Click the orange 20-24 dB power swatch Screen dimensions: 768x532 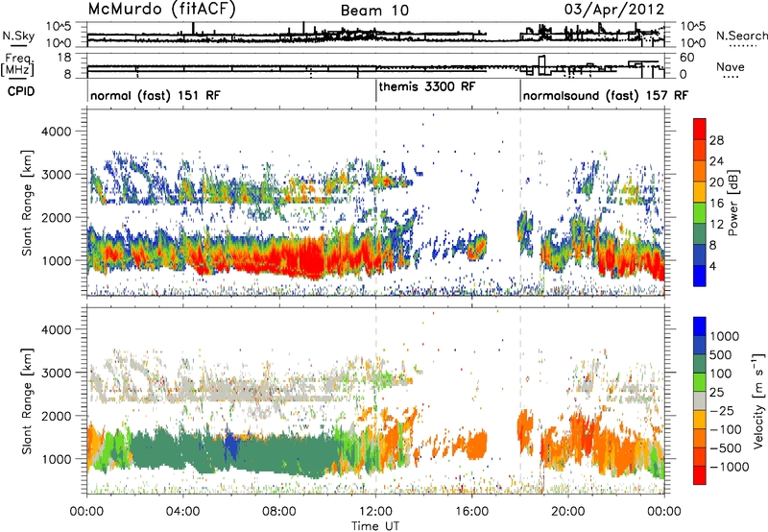point(700,172)
